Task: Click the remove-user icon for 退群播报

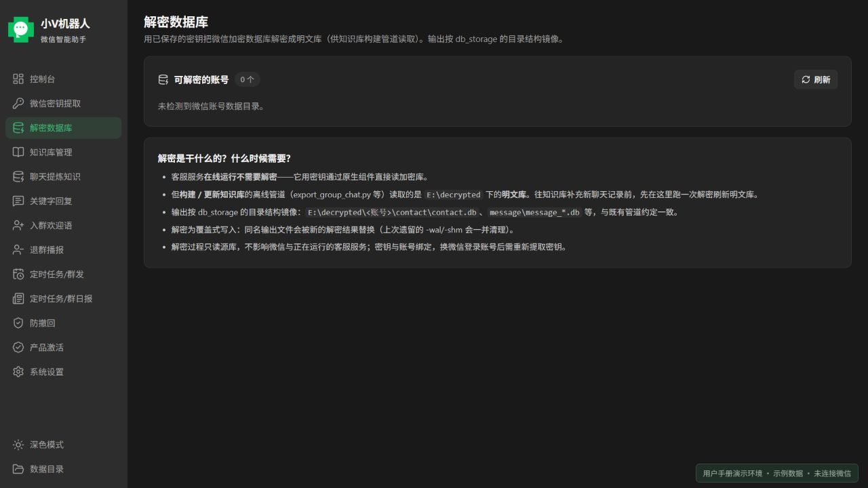Action: point(18,250)
